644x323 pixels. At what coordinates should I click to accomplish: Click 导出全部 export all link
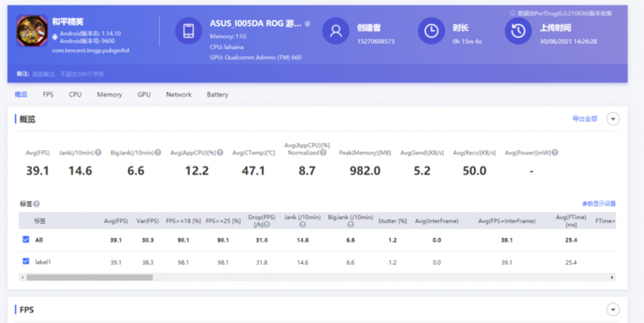(x=585, y=119)
